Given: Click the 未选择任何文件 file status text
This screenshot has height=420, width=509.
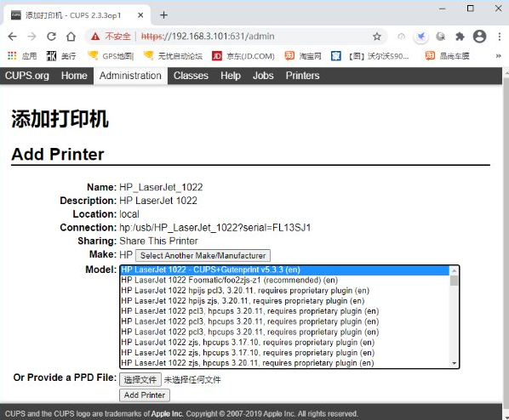Looking at the screenshot, I should click(x=192, y=380).
